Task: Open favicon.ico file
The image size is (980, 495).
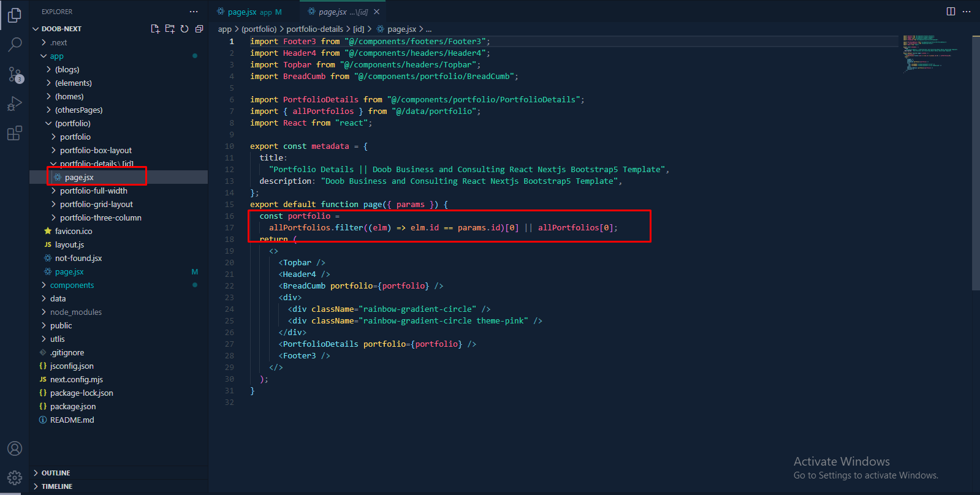Action: pyautogui.click(x=118, y=231)
